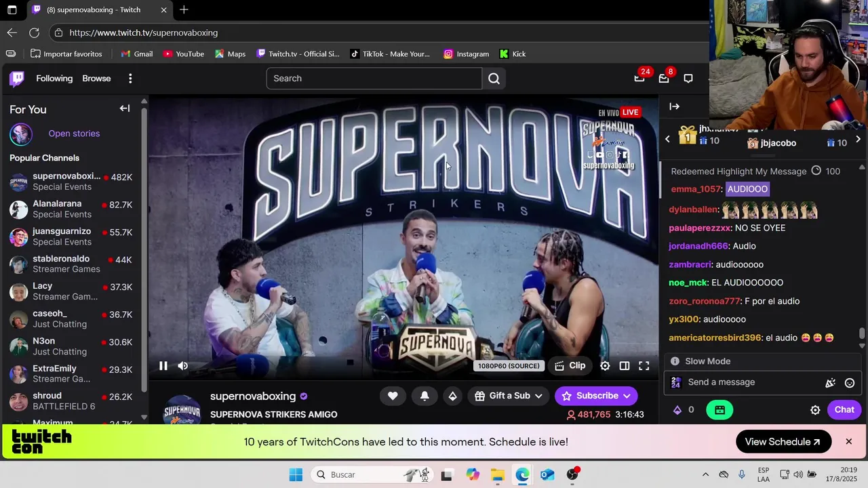The width and height of the screenshot is (868, 488).
Task: Collapse chat panel arrow icon
Action: point(675,106)
